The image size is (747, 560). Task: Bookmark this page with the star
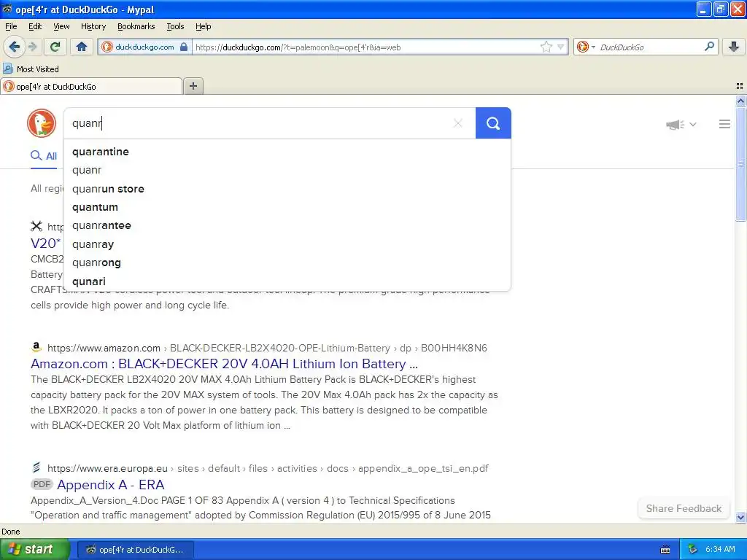click(x=546, y=47)
